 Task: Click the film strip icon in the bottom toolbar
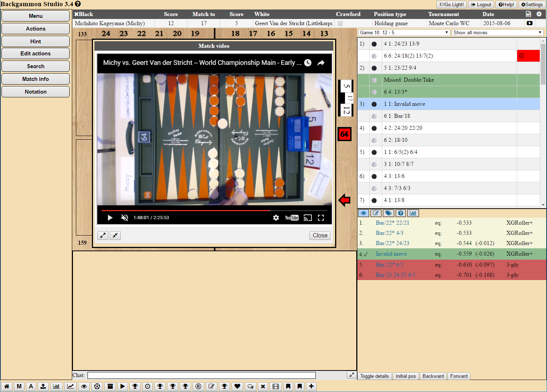pos(276,387)
